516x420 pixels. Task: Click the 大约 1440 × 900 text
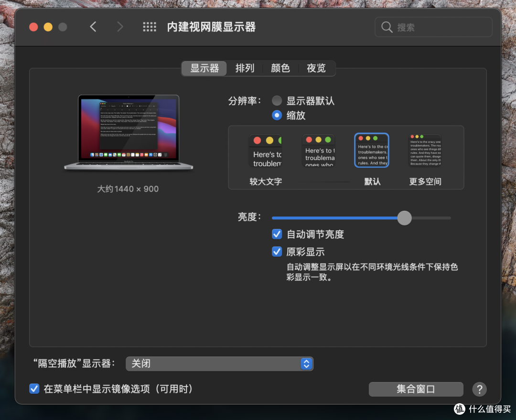click(x=128, y=189)
